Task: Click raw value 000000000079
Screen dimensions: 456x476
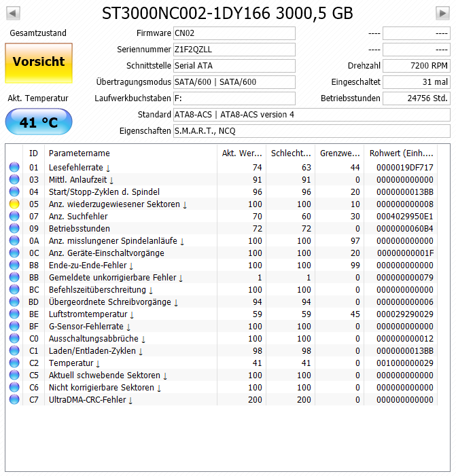Action: (404, 277)
